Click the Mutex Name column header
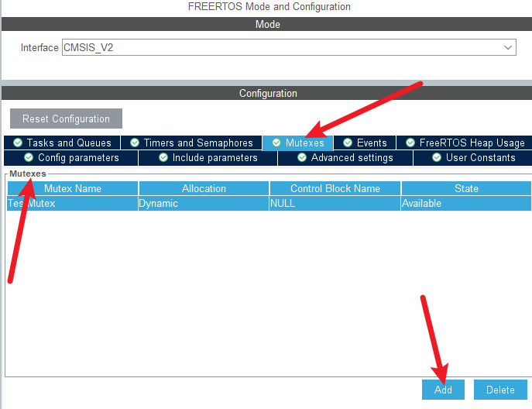The width and height of the screenshot is (532, 409). [x=73, y=188]
